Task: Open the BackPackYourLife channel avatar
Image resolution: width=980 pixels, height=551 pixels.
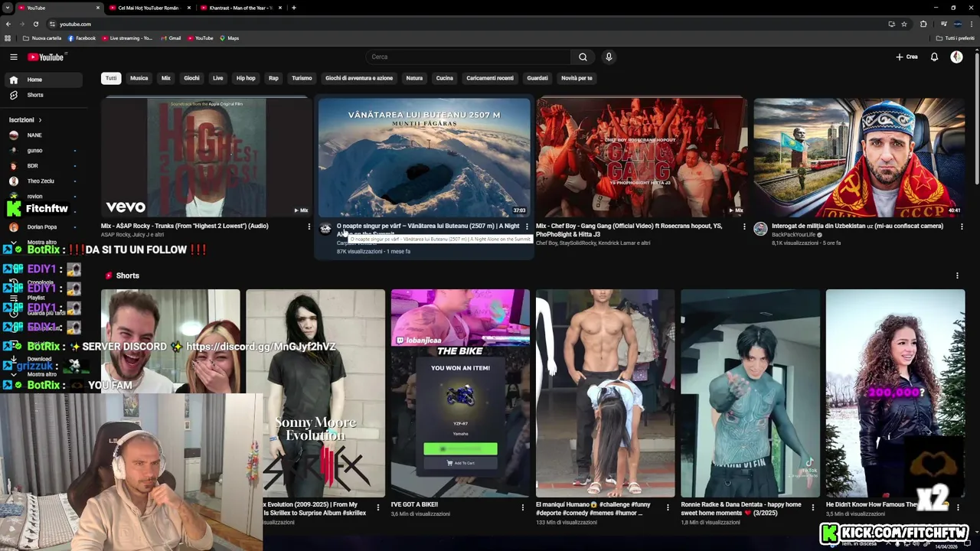Action: 760,229
